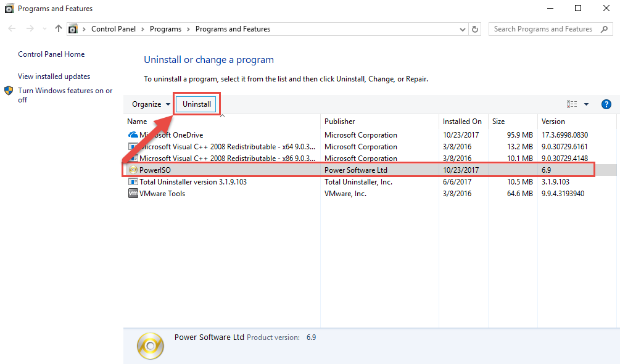This screenshot has width=620, height=364.
Task: Sort by the Installed On column header
Action: coord(462,121)
